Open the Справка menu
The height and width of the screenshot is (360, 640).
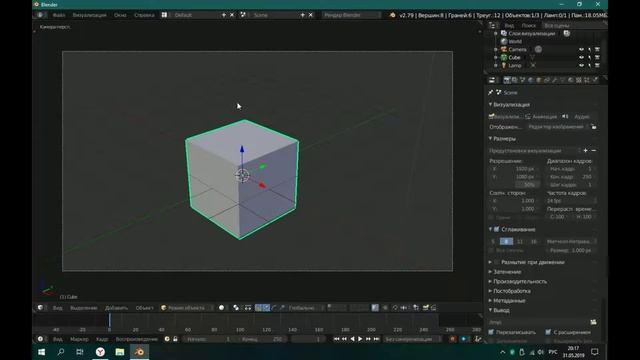[144, 15]
